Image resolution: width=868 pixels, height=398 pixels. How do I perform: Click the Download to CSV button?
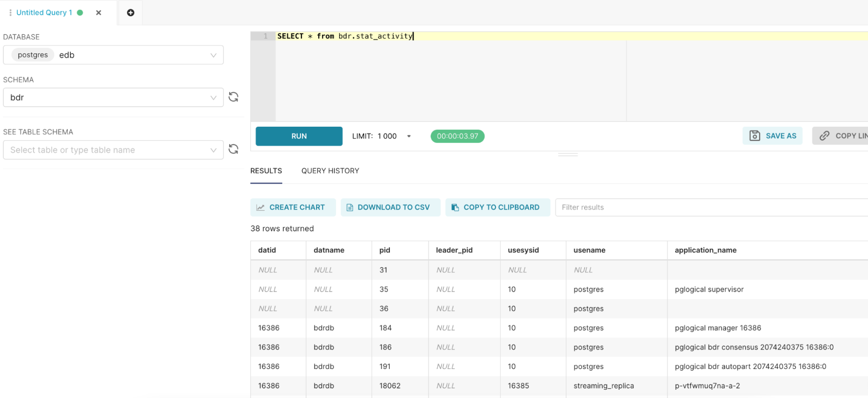(x=390, y=207)
